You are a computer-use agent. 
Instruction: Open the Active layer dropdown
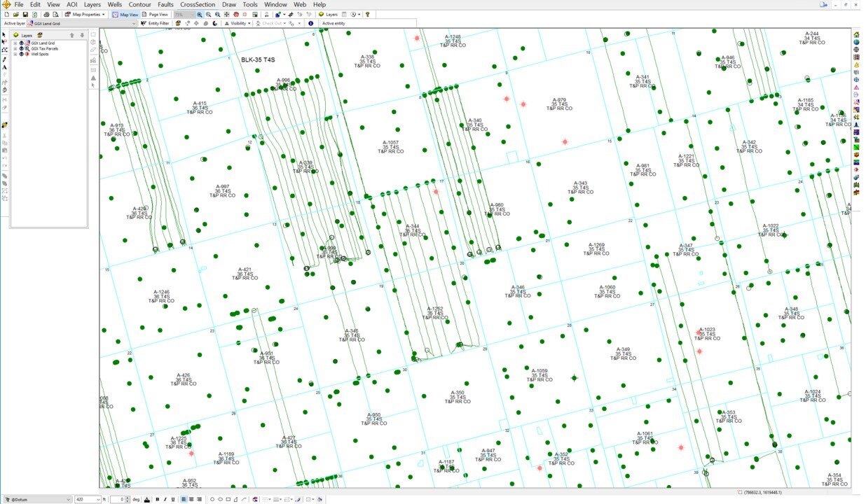click(x=135, y=23)
